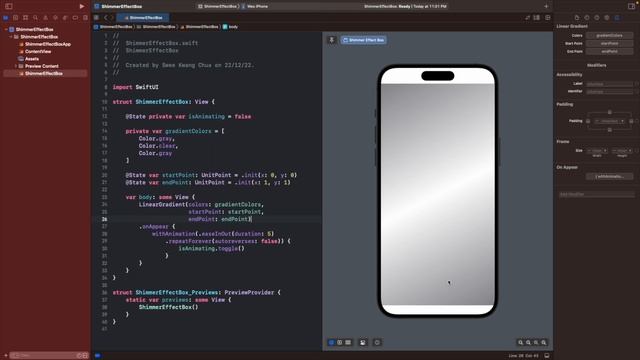Click the On Appear withAnimation button
640x360 pixels.
609,176
